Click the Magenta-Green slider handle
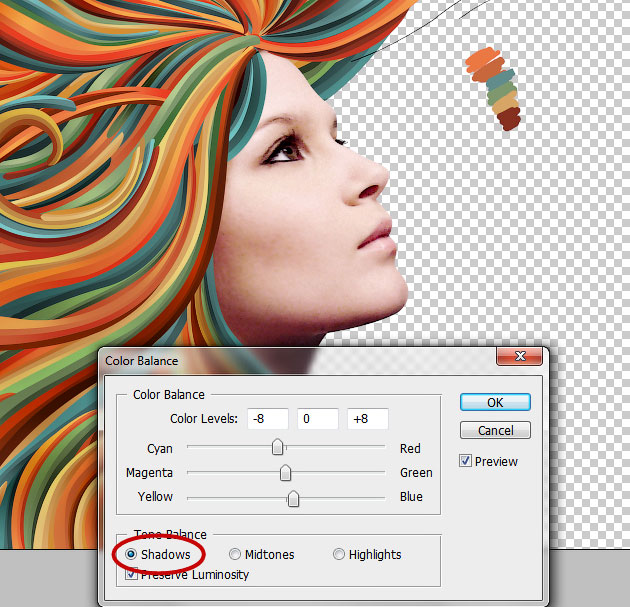The height and width of the screenshot is (607, 630). (285, 472)
